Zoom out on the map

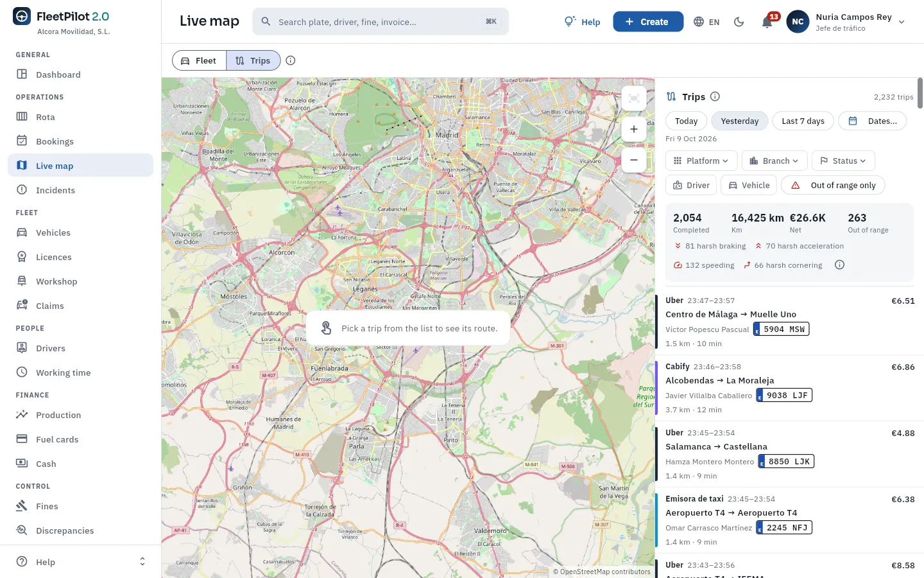pyautogui.click(x=633, y=160)
